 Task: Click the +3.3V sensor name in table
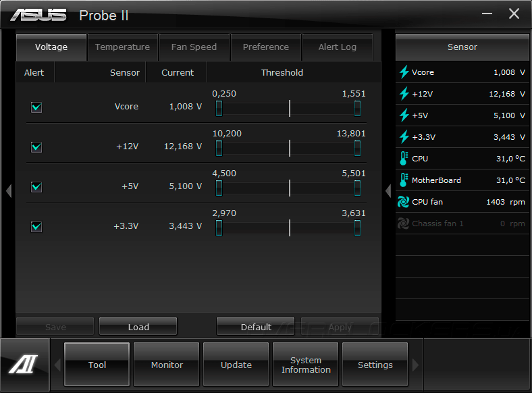126,226
